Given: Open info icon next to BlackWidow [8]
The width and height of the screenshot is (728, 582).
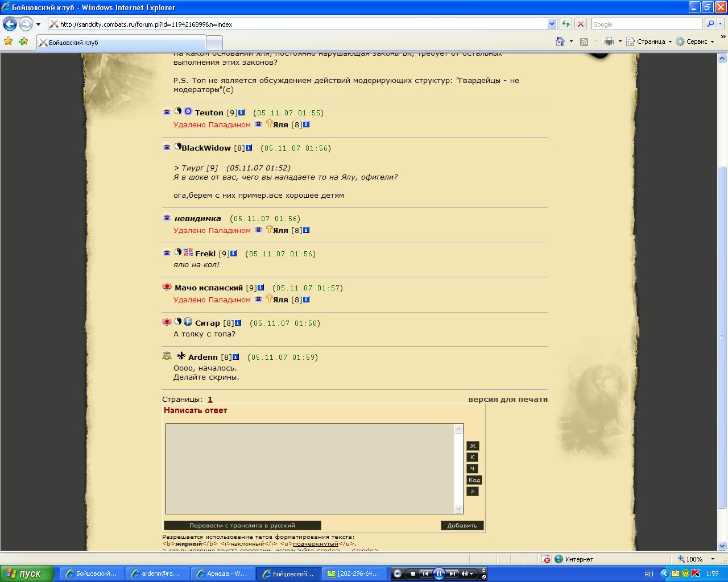Looking at the screenshot, I should click(249, 148).
